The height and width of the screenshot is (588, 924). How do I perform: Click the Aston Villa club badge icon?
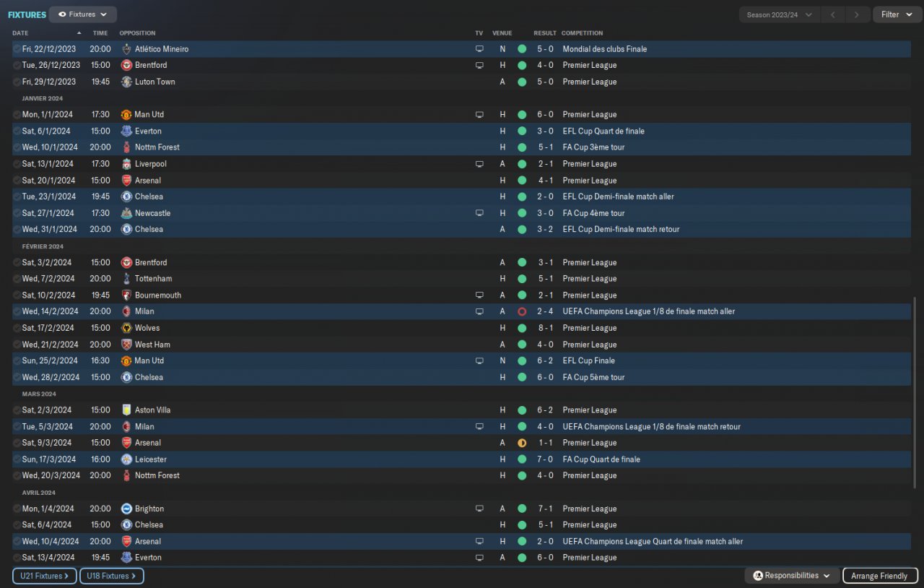click(127, 410)
